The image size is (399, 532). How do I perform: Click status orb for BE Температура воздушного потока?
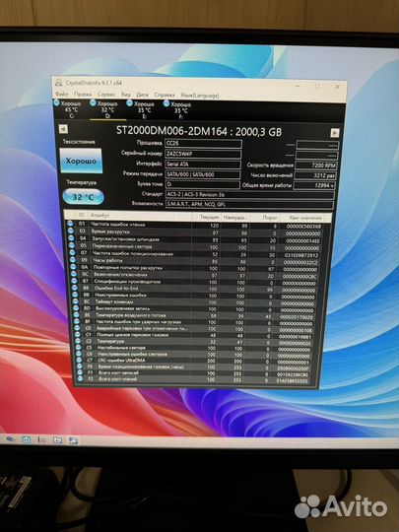pyautogui.click(x=77, y=315)
